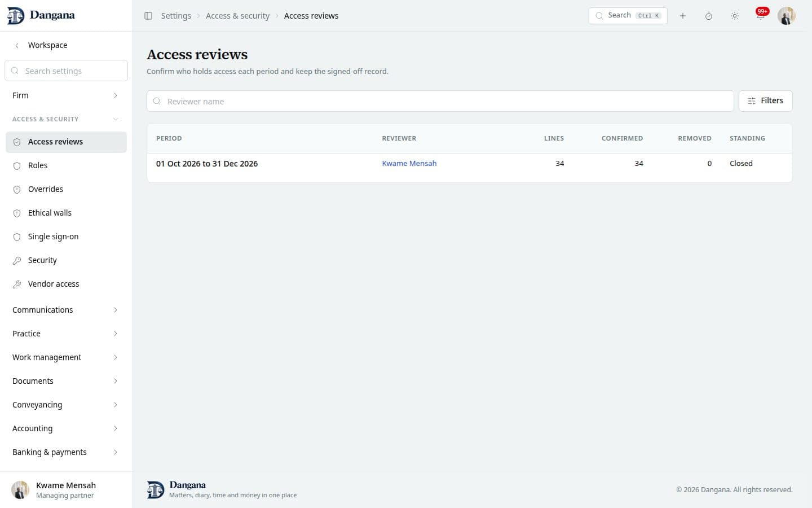Open the Roles settings page

tap(66, 165)
